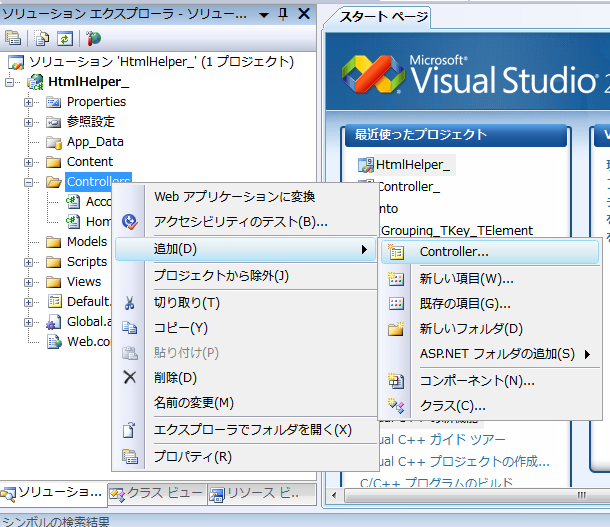The width and height of the screenshot is (610, 527).
Task: Open Solution Explorer window position dropdown arrow
Action: click(x=264, y=15)
